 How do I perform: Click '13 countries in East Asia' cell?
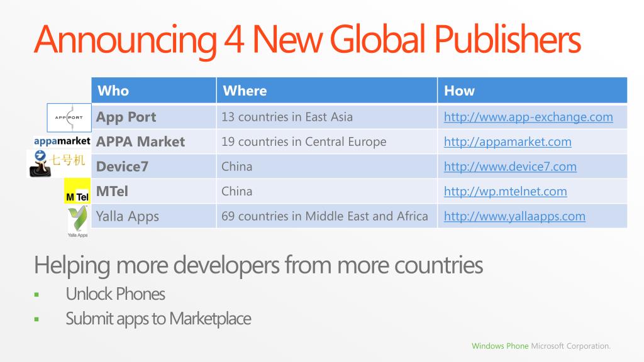pyautogui.click(x=327, y=117)
